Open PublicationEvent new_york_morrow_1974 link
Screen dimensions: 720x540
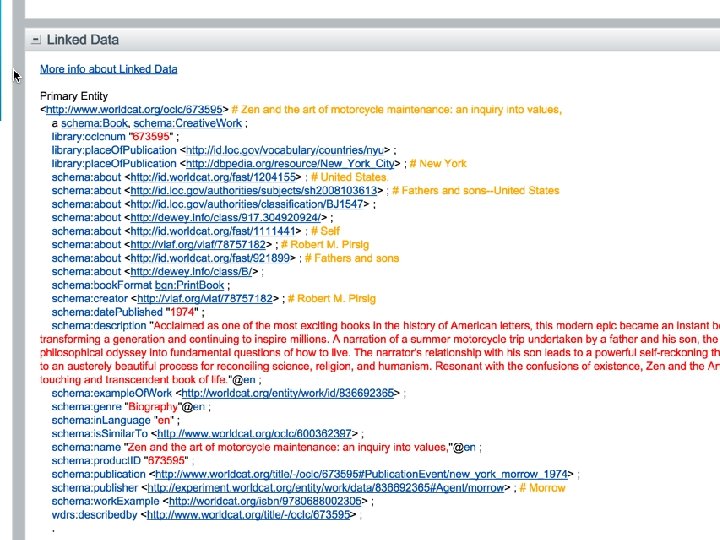point(361,474)
